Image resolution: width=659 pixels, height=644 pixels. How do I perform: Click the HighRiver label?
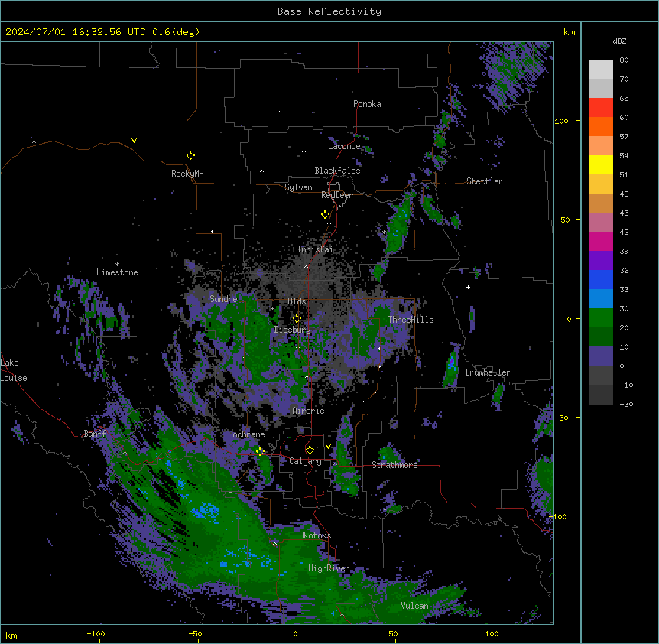[x=329, y=568]
